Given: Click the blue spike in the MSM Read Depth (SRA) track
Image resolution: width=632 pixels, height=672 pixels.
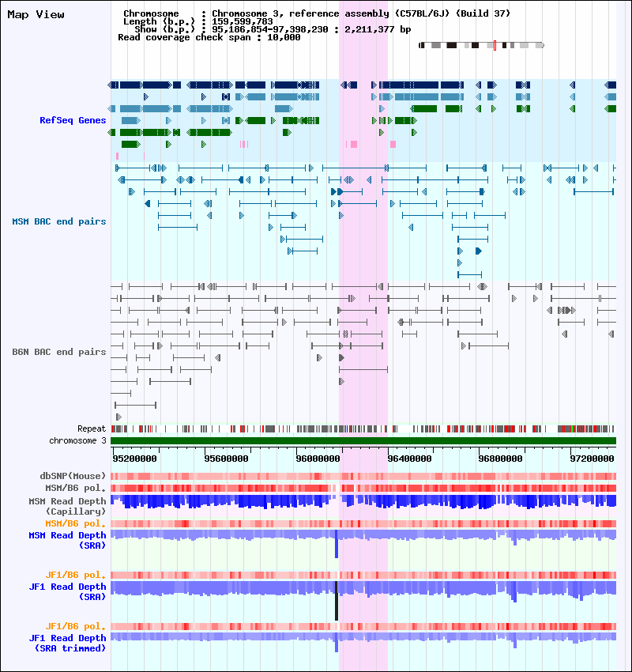Looking at the screenshot, I should [x=337, y=544].
